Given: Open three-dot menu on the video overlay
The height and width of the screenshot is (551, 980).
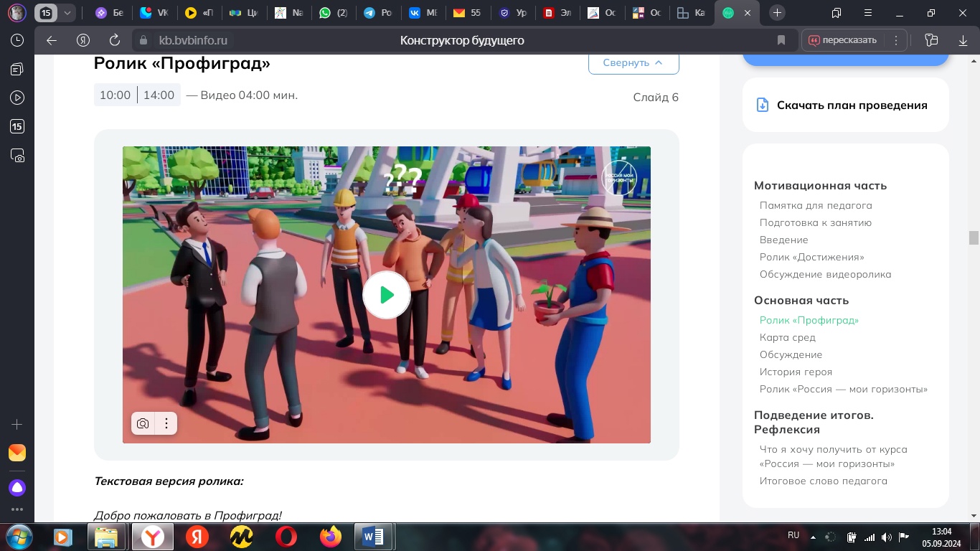Looking at the screenshot, I should click(166, 423).
